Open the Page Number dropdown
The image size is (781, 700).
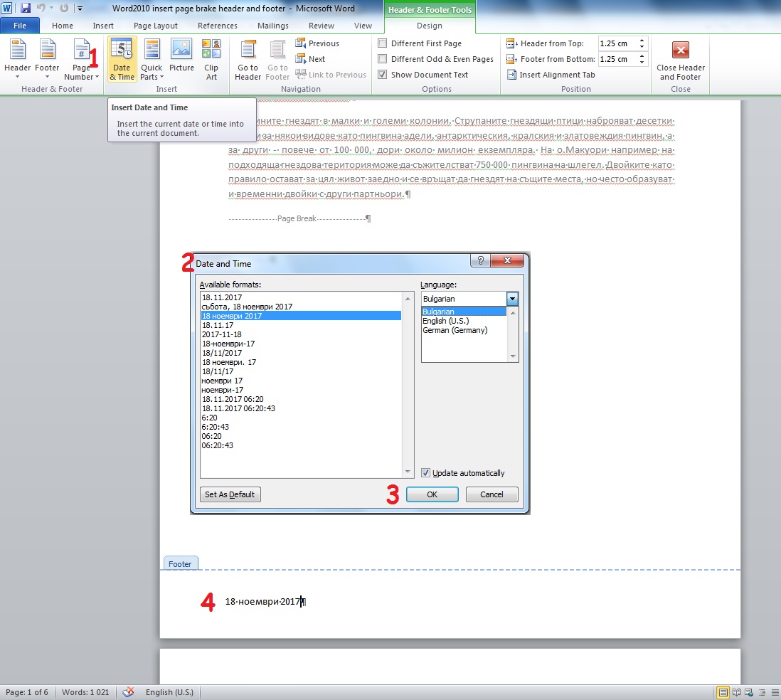click(x=80, y=60)
